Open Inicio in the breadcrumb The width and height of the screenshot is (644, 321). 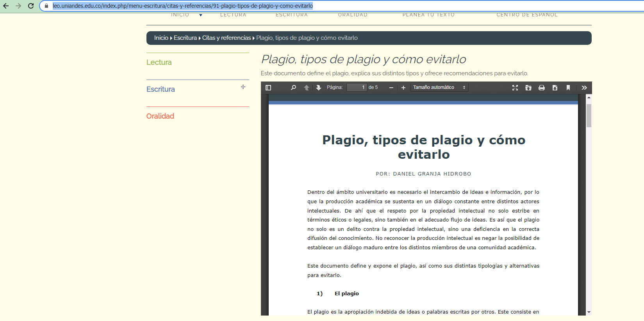[161, 38]
